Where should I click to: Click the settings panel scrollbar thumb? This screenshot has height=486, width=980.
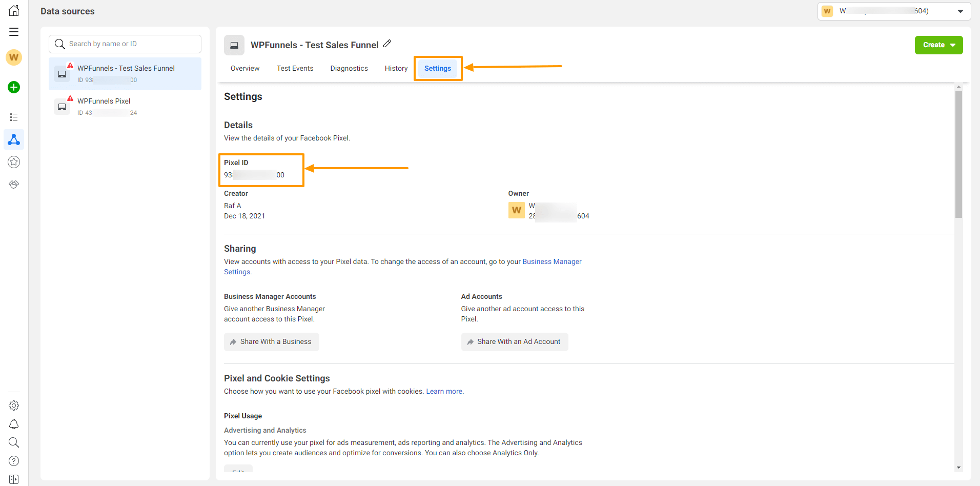tap(958, 154)
